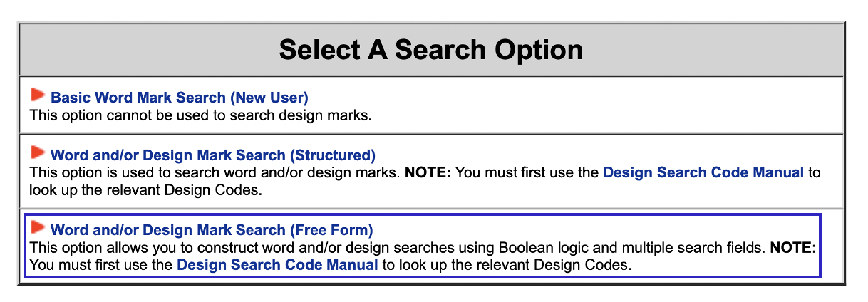Screen dimensions: 868x302
Task: Open Design Search Code Manual in Structured description
Action: 703,172
